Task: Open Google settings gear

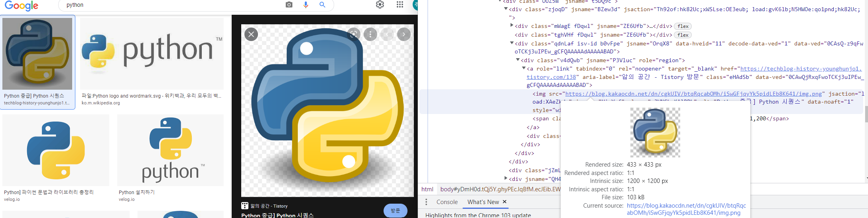Action: click(x=380, y=4)
